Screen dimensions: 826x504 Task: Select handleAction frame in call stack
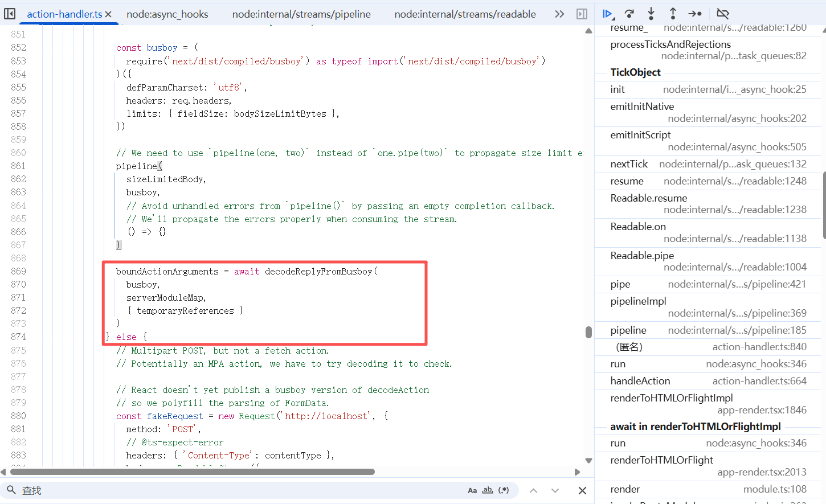point(640,381)
